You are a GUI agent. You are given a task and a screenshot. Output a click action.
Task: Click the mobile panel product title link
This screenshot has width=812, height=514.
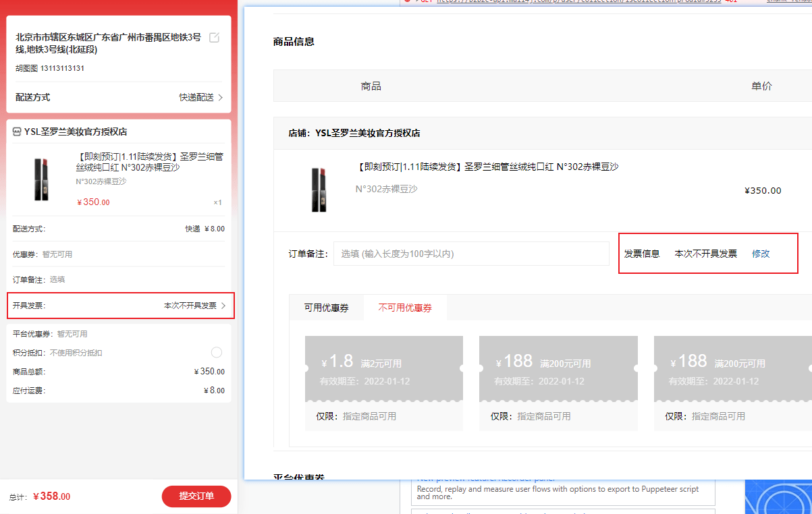tap(150, 162)
